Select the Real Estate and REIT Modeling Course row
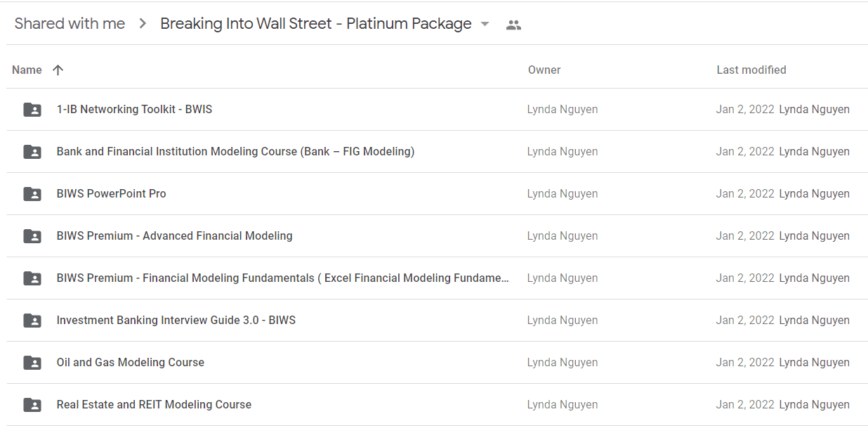Screen dimensions: 868x426 pyautogui.click(x=437, y=405)
